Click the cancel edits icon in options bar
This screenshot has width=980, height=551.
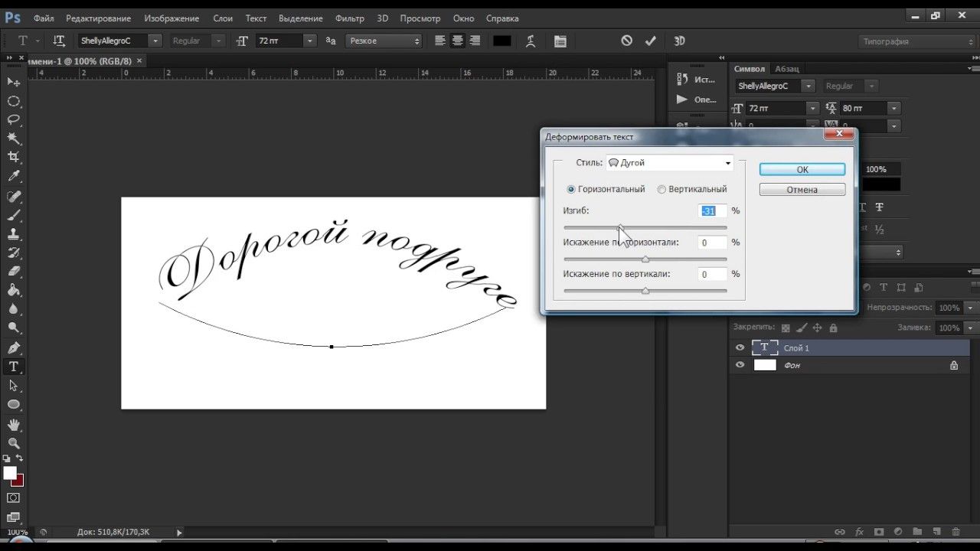[627, 41]
